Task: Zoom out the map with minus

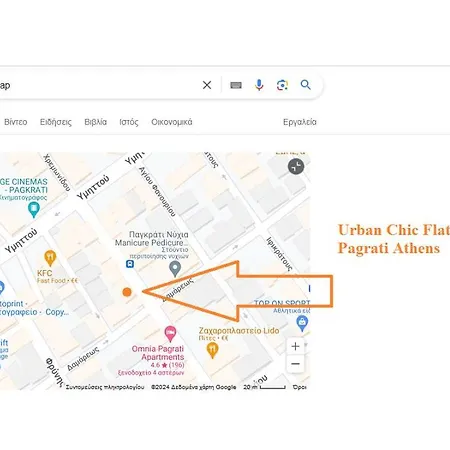Action: [x=295, y=364]
